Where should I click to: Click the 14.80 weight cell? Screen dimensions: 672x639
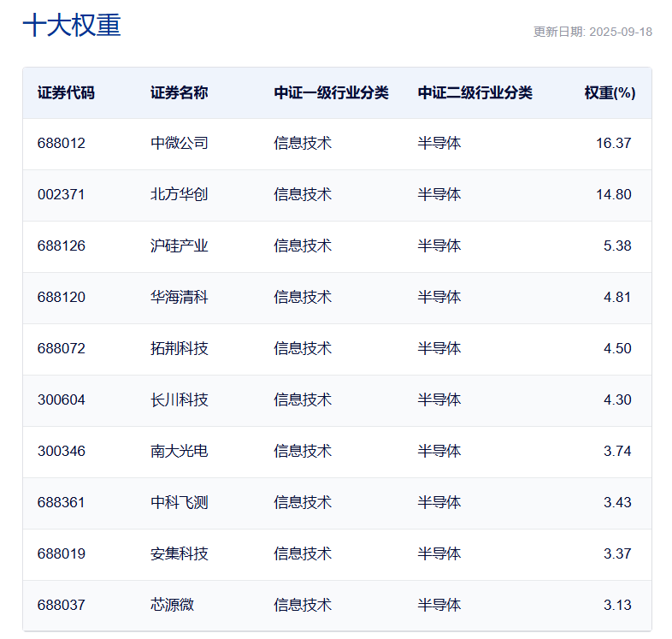pos(613,194)
